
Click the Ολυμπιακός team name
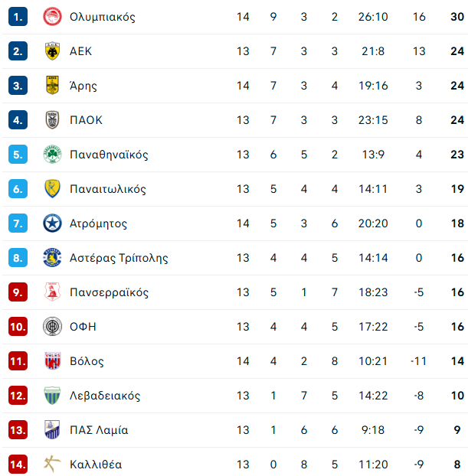click(x=103, y=17)
